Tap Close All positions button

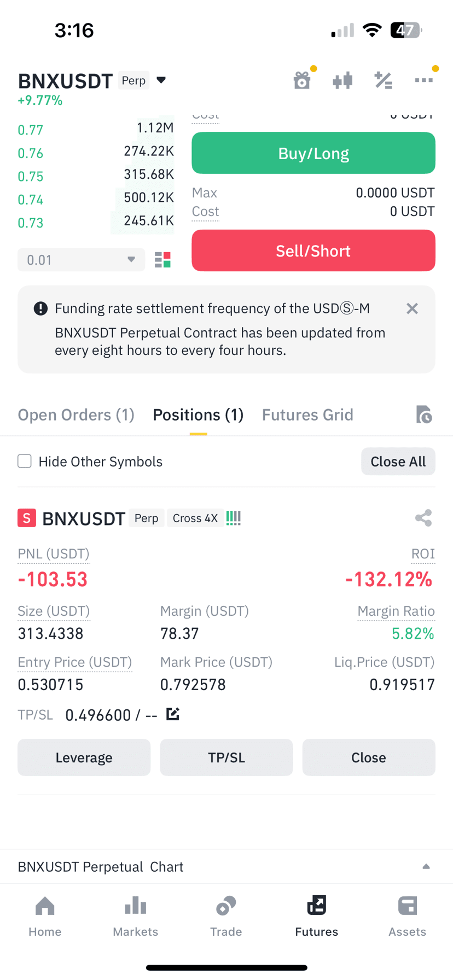click(398, 462)
